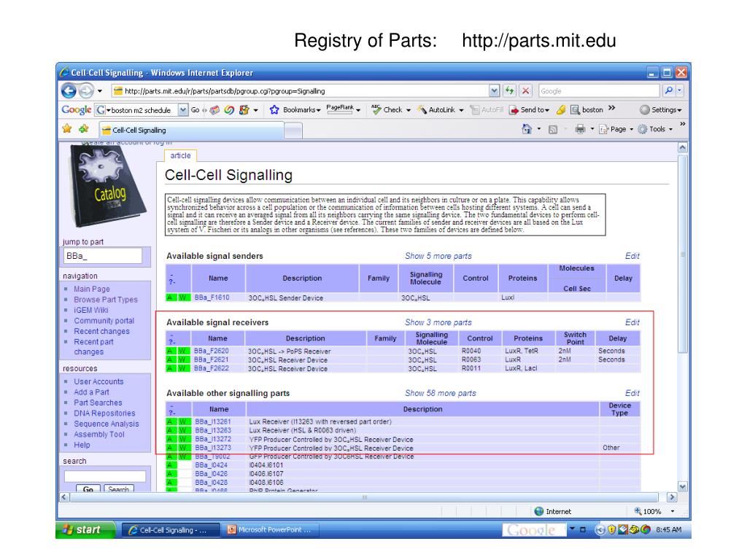
Task: Click the boston find-word button
Action: coord(587,110)
